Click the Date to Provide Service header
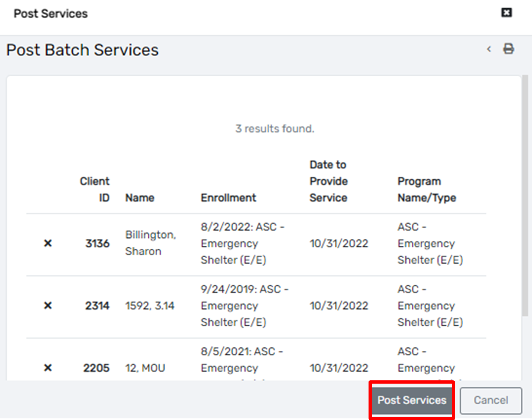Viewport: 532px width, 420px height. pyautogui.click(x=328, y=181)
